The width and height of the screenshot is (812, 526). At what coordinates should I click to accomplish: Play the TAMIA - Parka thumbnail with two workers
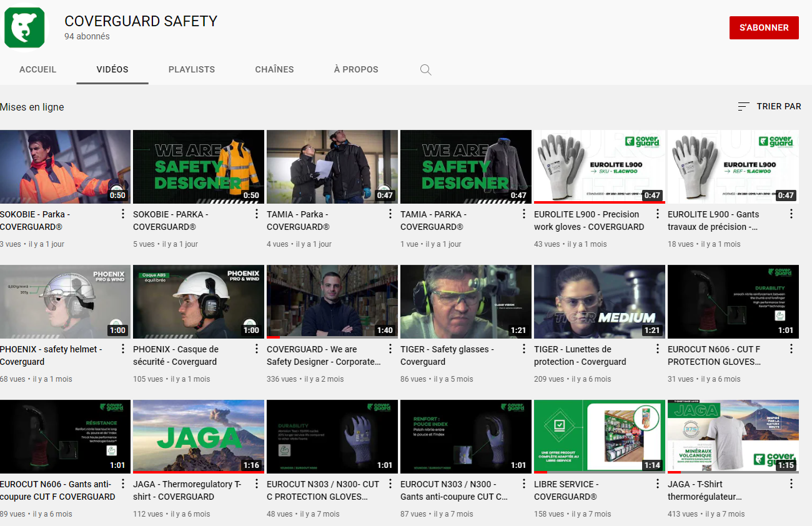pos(332,167)
